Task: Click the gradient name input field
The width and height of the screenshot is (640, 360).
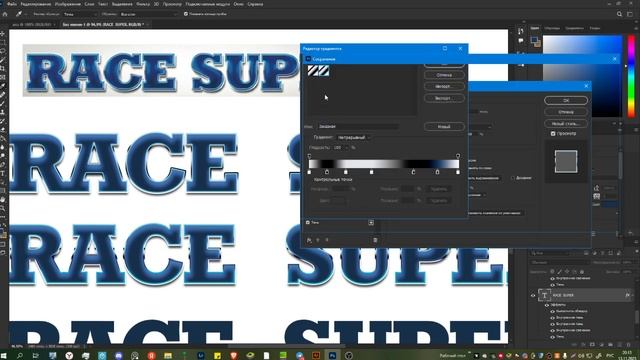Action: 358,127
